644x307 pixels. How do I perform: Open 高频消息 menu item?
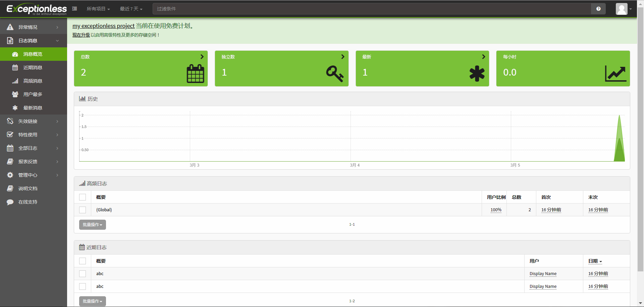click(34, 81)
